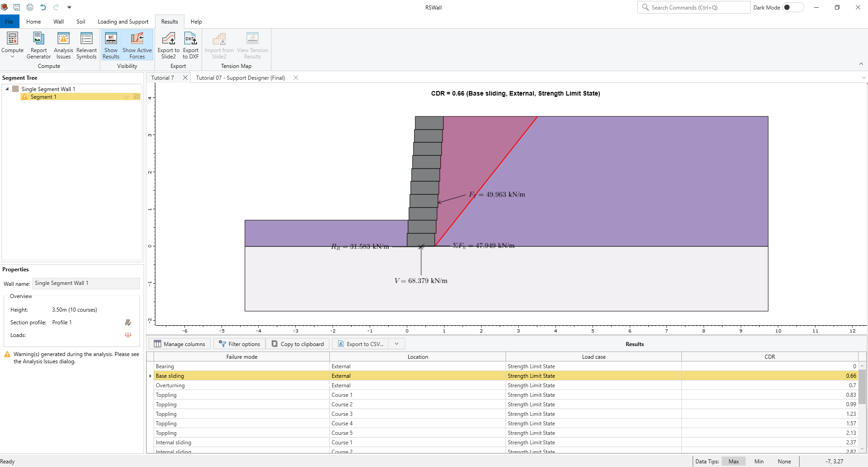The image size is (868, 467).
Task: Click the Manage columns button
Action: coord(180,344)
